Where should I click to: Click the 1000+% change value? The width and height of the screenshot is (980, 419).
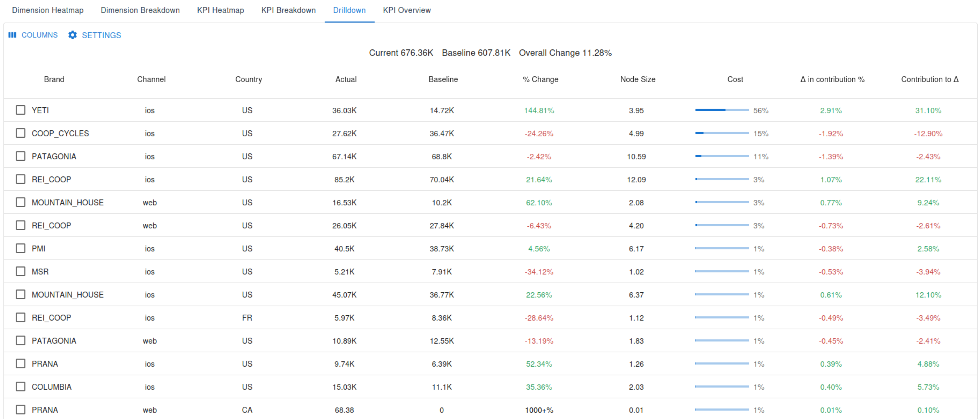pos(539,410)
